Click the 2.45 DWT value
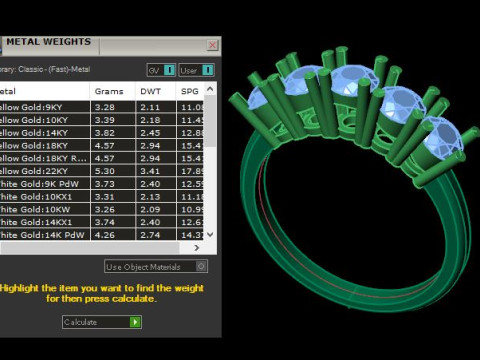This screenshot has height=360, width=480. tap(150, 133)
